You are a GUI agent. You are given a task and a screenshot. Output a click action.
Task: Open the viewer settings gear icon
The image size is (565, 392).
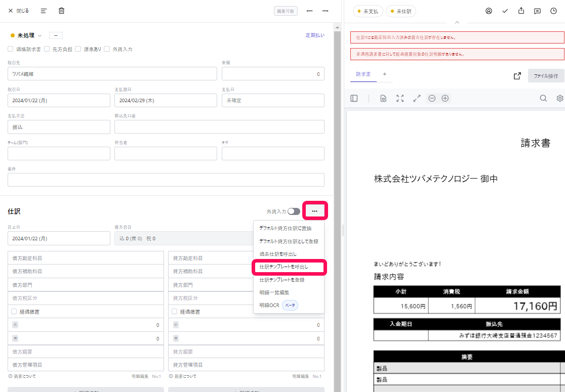560,98
